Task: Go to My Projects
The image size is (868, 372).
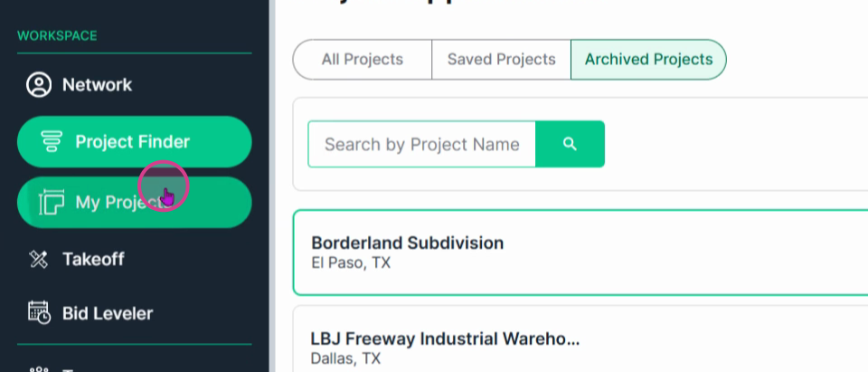Action: pyautogui.click(x=135, y=203)
